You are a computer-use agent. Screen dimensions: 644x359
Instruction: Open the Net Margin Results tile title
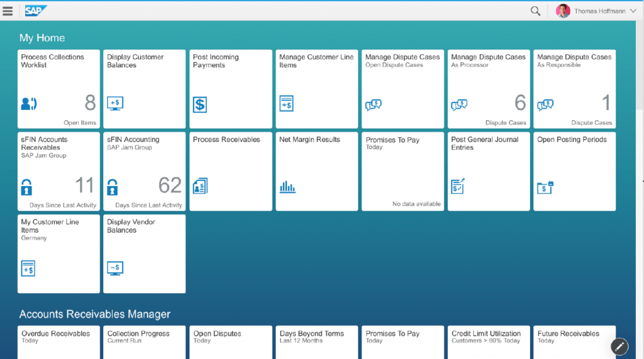[309, 140]
